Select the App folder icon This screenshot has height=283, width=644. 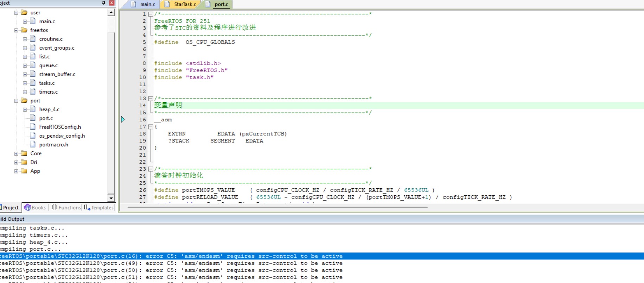point(24,171)
